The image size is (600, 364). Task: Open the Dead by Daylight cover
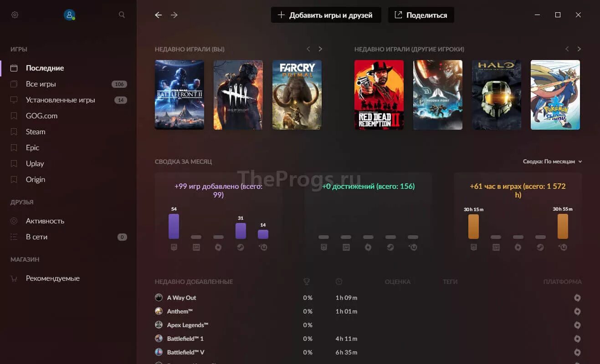point(238,95)
